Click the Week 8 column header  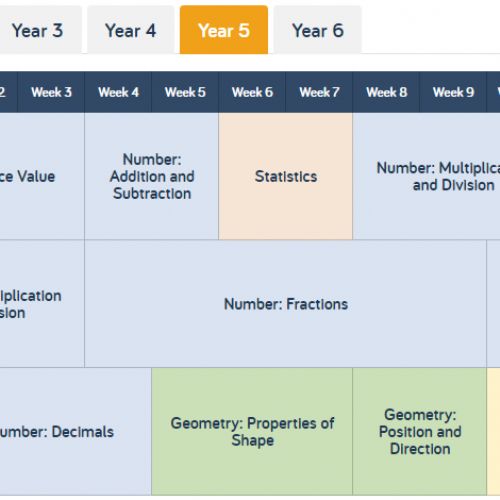coord(386,92)
